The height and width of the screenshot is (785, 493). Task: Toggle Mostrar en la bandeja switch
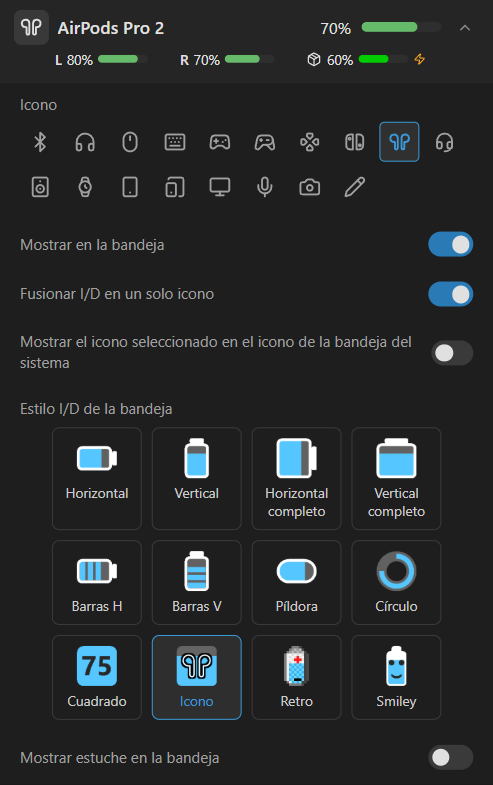[450, 244]
